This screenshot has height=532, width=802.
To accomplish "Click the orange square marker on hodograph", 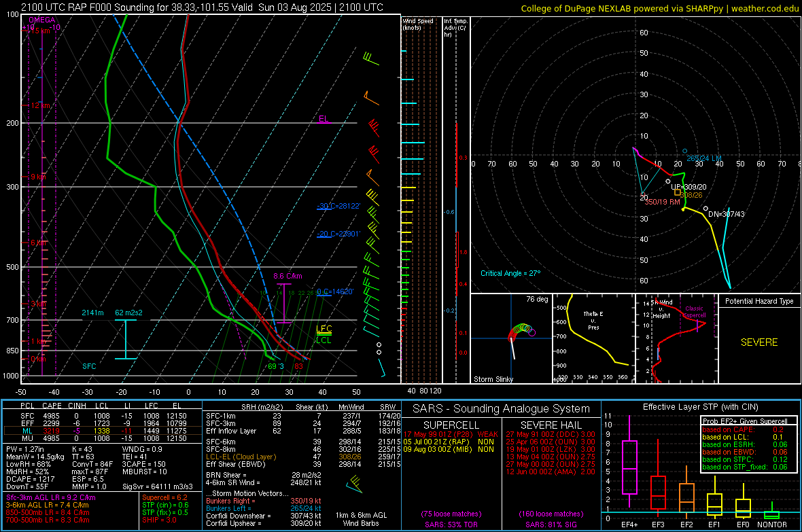I will [678, 192].
